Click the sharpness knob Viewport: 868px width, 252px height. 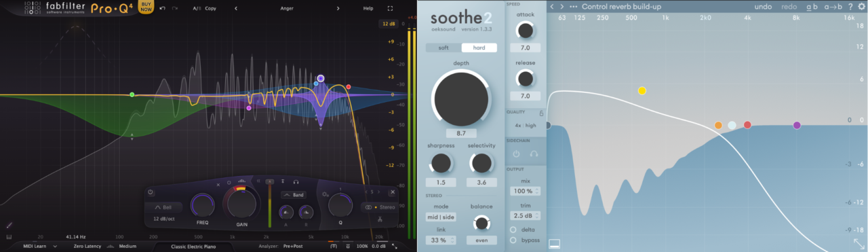pyautogui.click(x=441, y=163)
